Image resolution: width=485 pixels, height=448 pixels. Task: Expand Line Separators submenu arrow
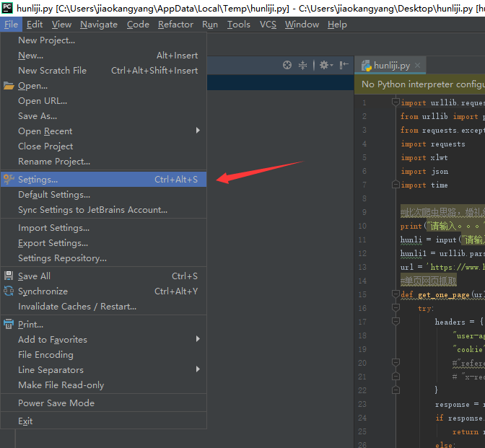point(198,369)
